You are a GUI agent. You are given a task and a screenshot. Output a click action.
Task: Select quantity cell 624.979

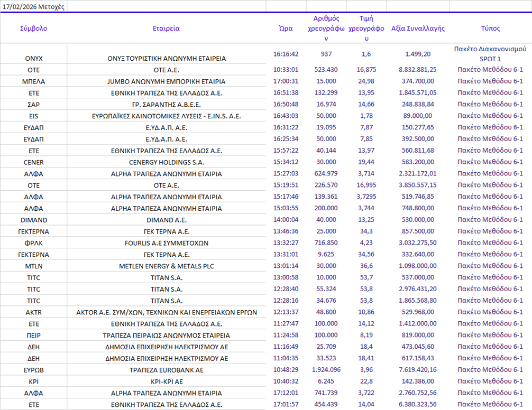[326, 173]
